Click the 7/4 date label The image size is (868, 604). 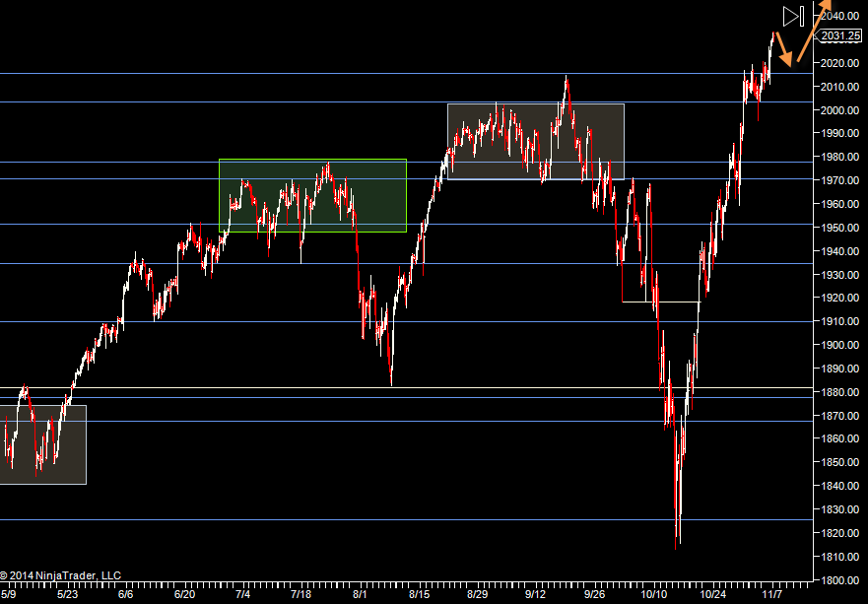click(x=242, y=594)
